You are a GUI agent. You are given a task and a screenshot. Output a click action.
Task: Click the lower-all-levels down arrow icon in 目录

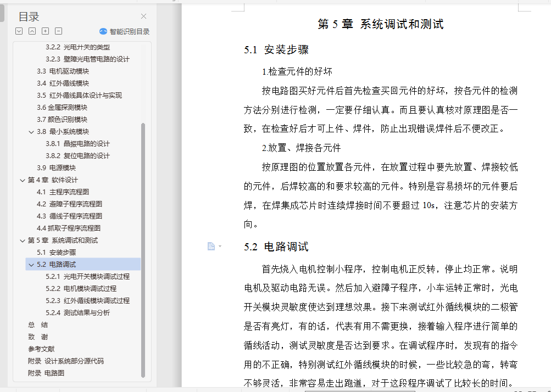[x=19, y=31]
